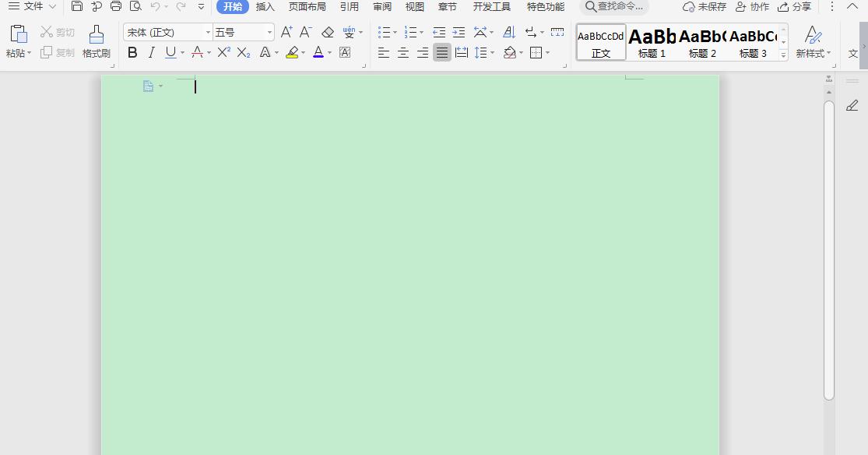Click the show/hide paragraph marks icon
The height and width of the screenshot is (455, 868).
click(x=531, y=32)
